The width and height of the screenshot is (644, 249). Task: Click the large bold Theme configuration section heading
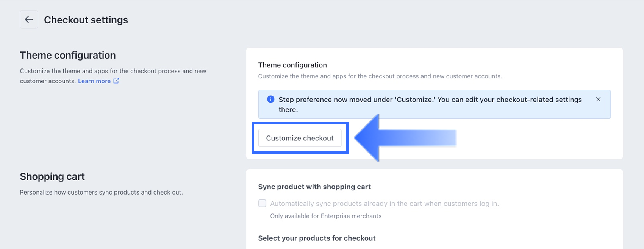(68, 55)
